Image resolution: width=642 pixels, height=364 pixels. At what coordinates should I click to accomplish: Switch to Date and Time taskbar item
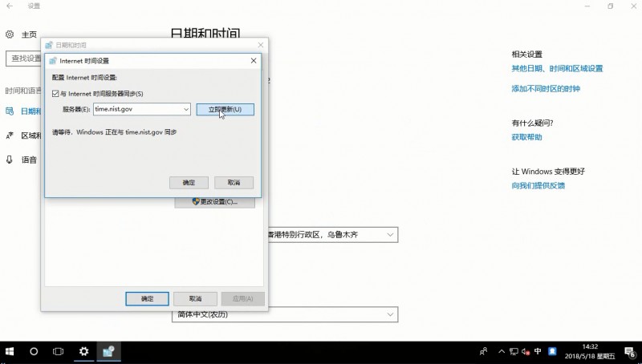point(108,351)
